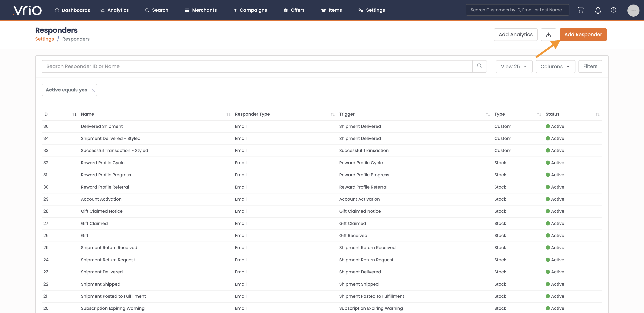The image size is (644, 313).
Task: Open the Dashboards menu
Action: [x=72, y=10]
